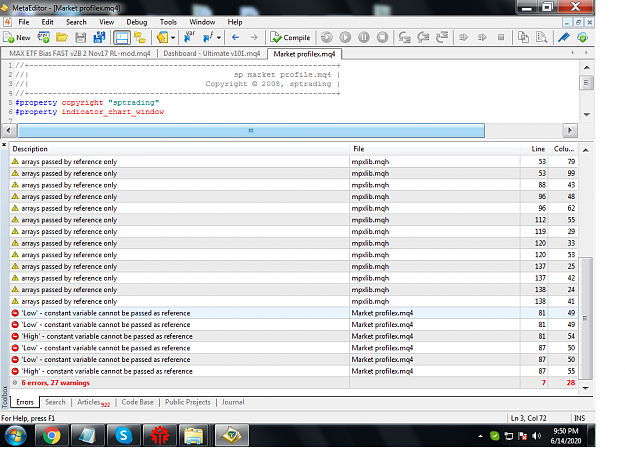Open the Window menu

point(202,22)
